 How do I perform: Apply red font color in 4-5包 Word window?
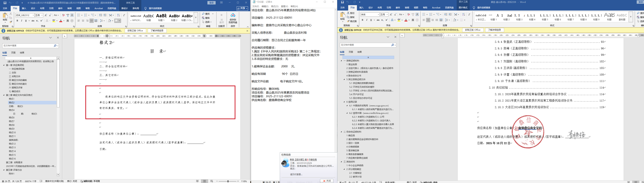coord(61,21)
